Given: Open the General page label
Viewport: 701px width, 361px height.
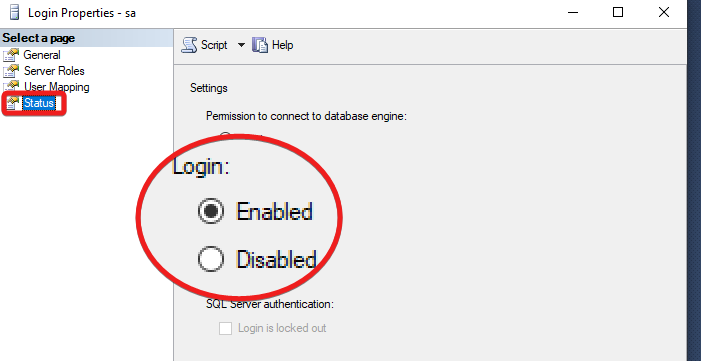Looking at the screenshot, I should click(x=42, y=55).
